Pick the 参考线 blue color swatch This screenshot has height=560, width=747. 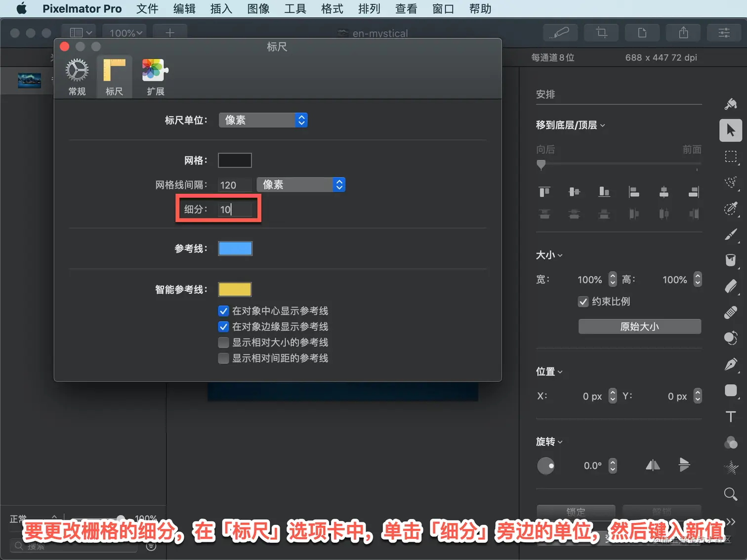tap(235, 248)
